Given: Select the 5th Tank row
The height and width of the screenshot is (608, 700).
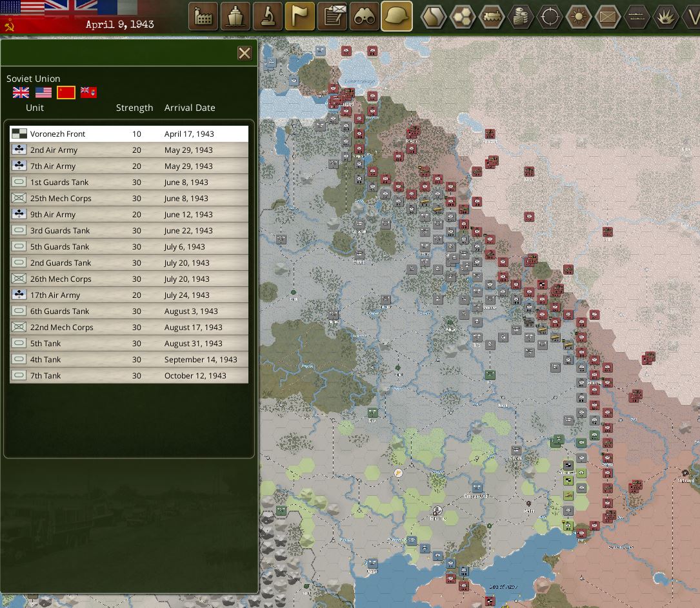Looking at the screenshot, I should (x=129, y=343).
